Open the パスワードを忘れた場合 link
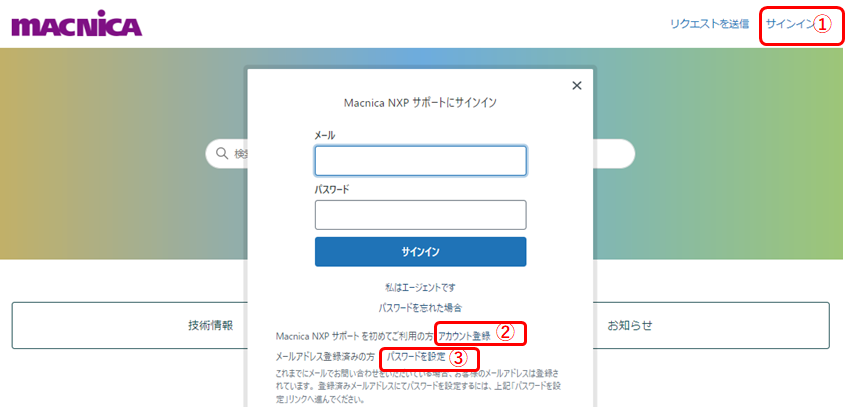Screen dimensions: 845x407 pos(420,308)
